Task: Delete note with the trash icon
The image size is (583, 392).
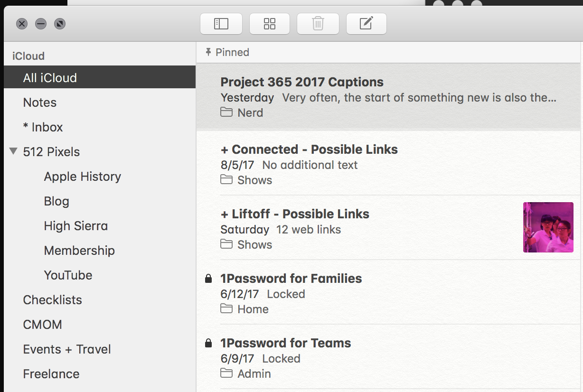Action: coord(318,24)
